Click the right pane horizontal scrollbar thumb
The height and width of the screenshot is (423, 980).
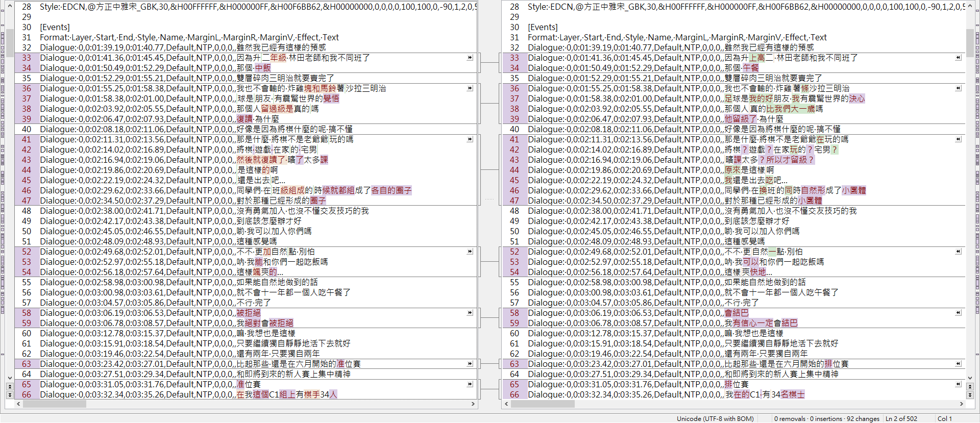tap(543, 404)
